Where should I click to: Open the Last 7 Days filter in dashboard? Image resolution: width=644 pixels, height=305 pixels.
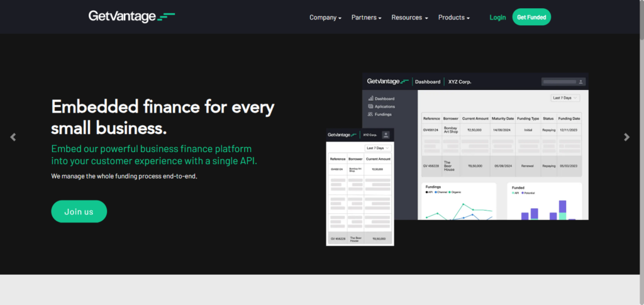[565, 98]
